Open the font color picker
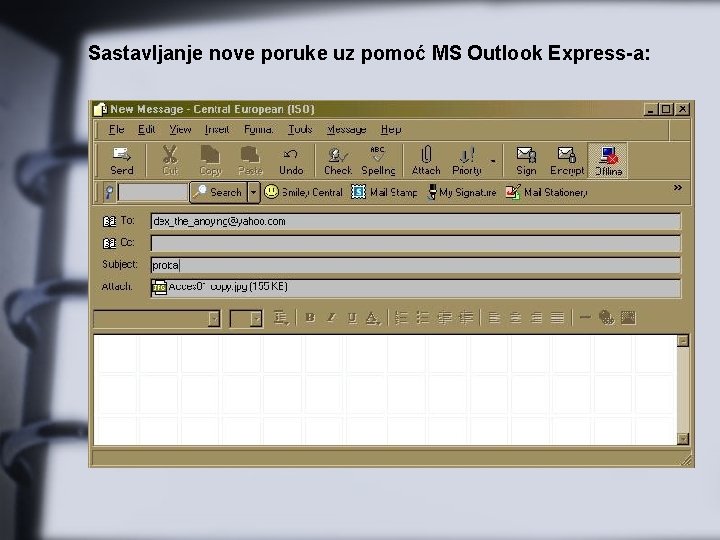 point(373,318)
